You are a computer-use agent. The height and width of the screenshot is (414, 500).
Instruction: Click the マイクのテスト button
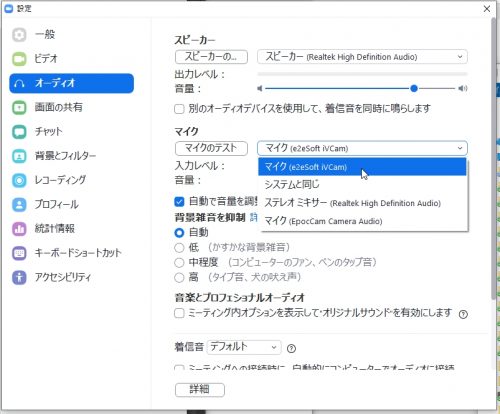click(x=211, y=148)
